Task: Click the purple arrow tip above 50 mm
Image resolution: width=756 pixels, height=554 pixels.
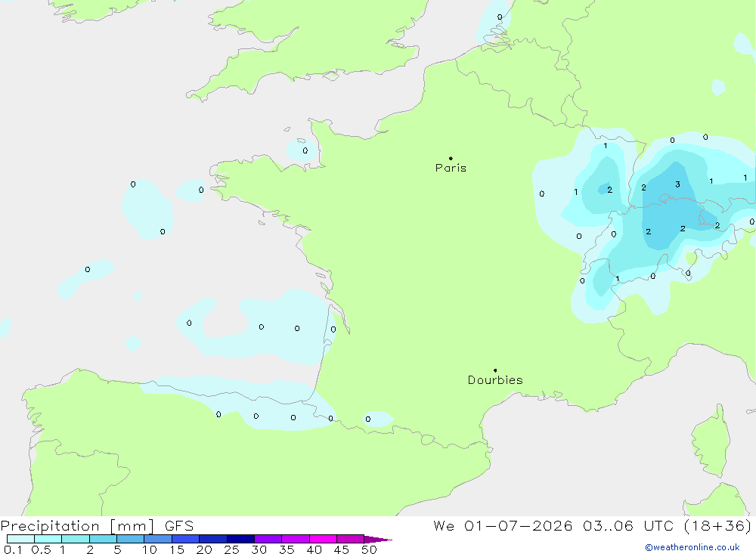Action: pyautogui.click(x=378, y=540)
